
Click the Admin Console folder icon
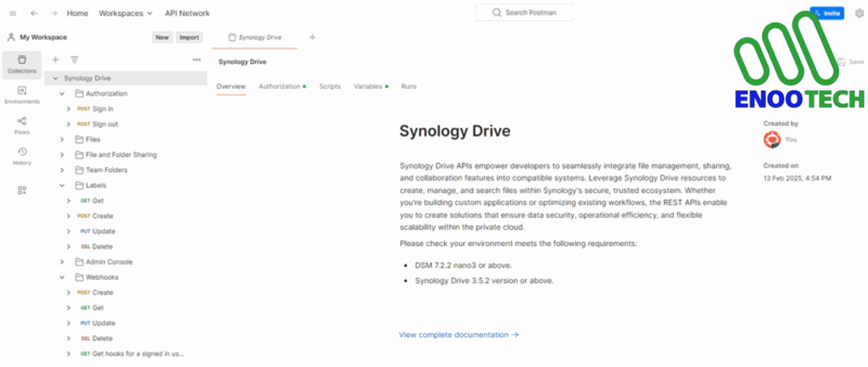click(79, 262)
